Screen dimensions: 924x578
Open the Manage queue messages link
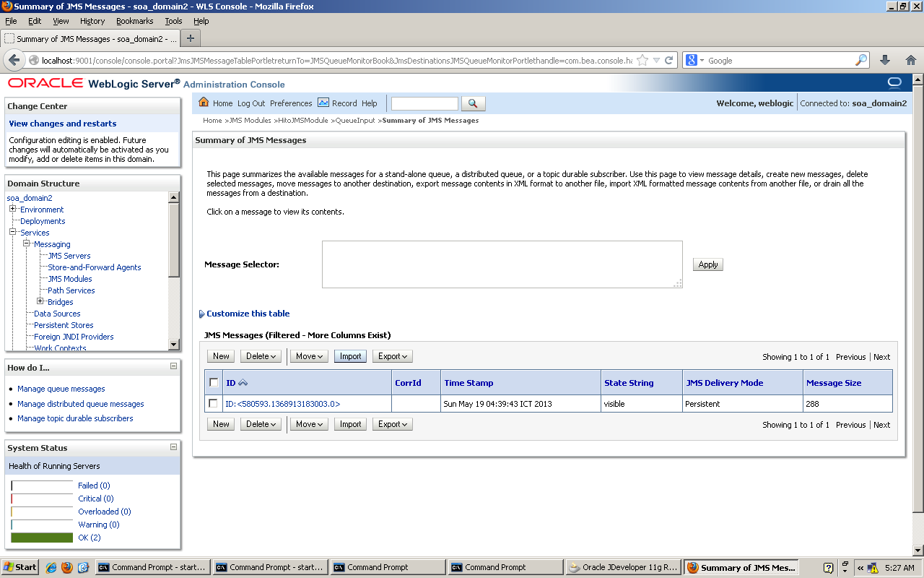(61, 389)
